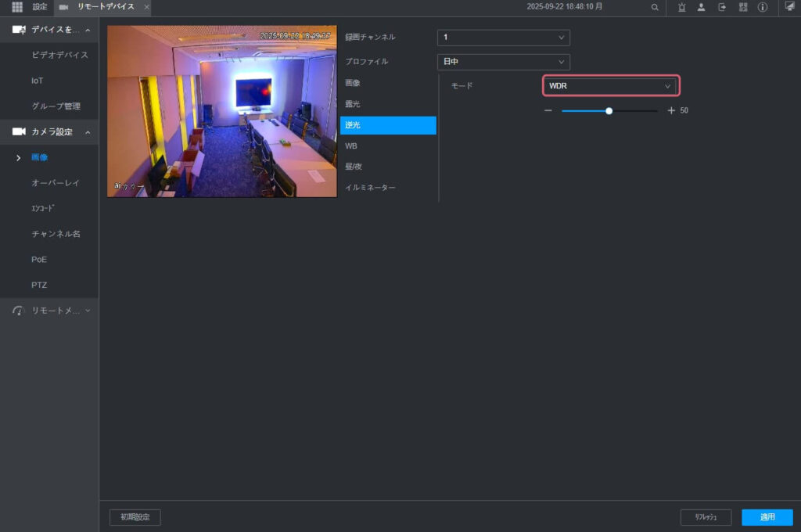The image size is (801, 532).
Task: Click the logout exit icon
Action: point(722,7)
